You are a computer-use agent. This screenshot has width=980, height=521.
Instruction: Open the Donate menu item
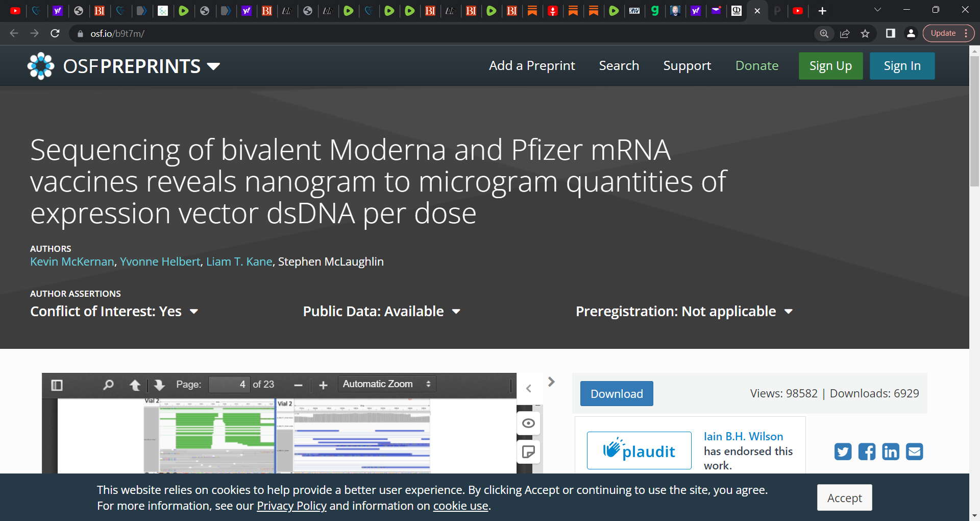(756, 66)
